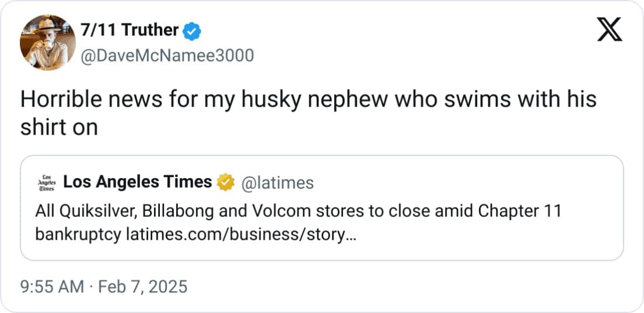The image size is (644, 313).
Task: Click the gold verified badge beside Los Angeles Times
Action: pyautogui.click(x=225, y=183)
